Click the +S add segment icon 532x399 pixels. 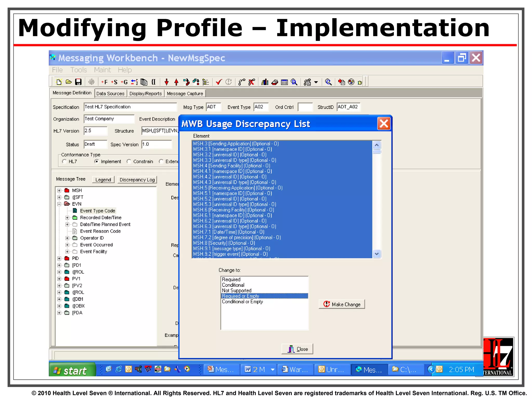click(x=114, y=82)
